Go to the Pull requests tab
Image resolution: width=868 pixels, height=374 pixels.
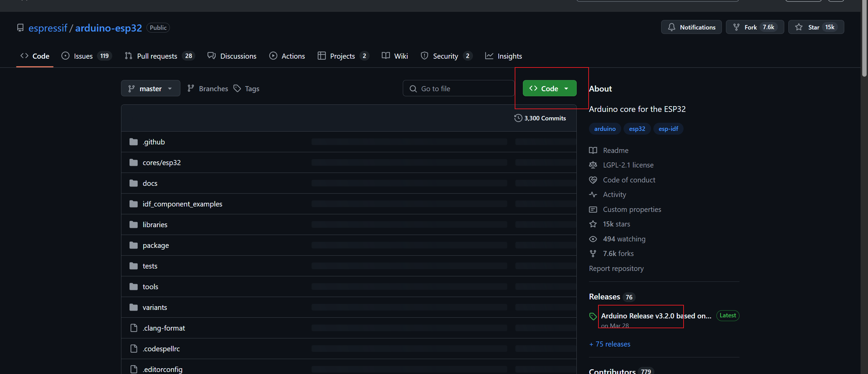tap(160, 56)
